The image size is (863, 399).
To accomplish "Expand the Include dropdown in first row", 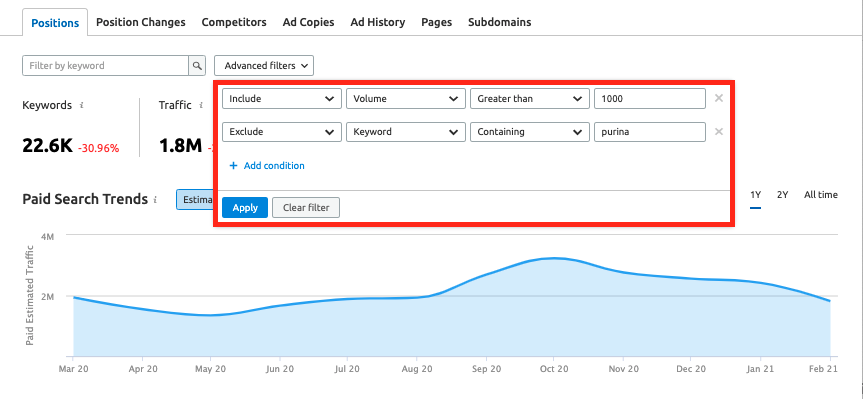I will coord(282,99).
